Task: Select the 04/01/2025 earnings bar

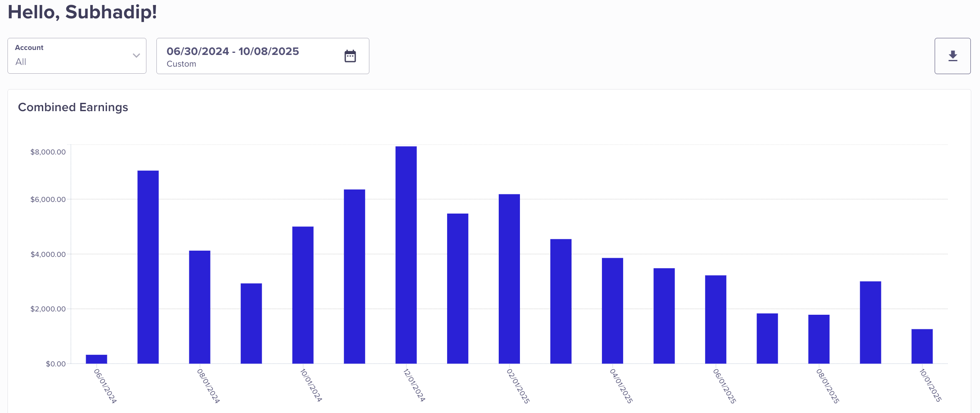Action: tap(612, 311)
